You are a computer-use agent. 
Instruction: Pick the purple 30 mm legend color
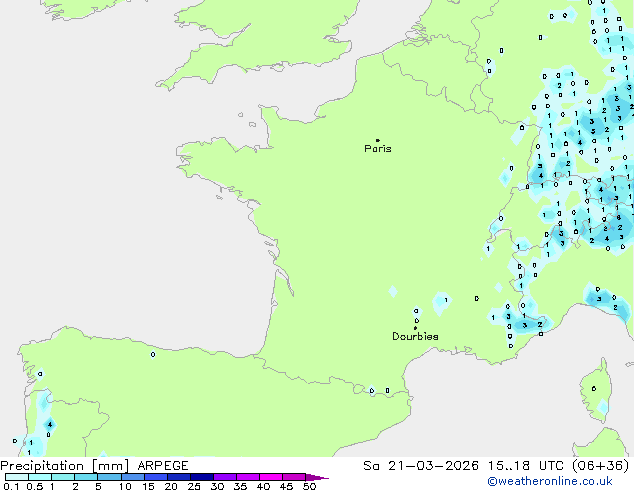224,477
